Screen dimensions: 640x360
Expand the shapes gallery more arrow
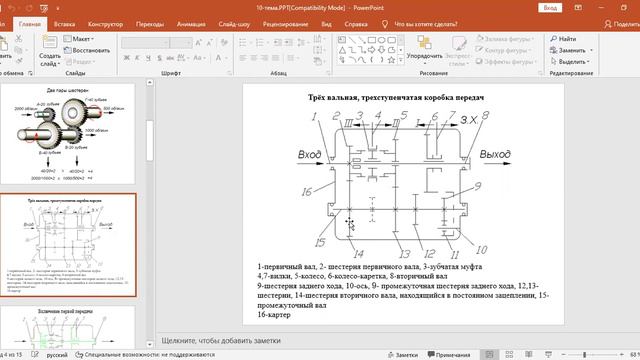coord(401,60)
